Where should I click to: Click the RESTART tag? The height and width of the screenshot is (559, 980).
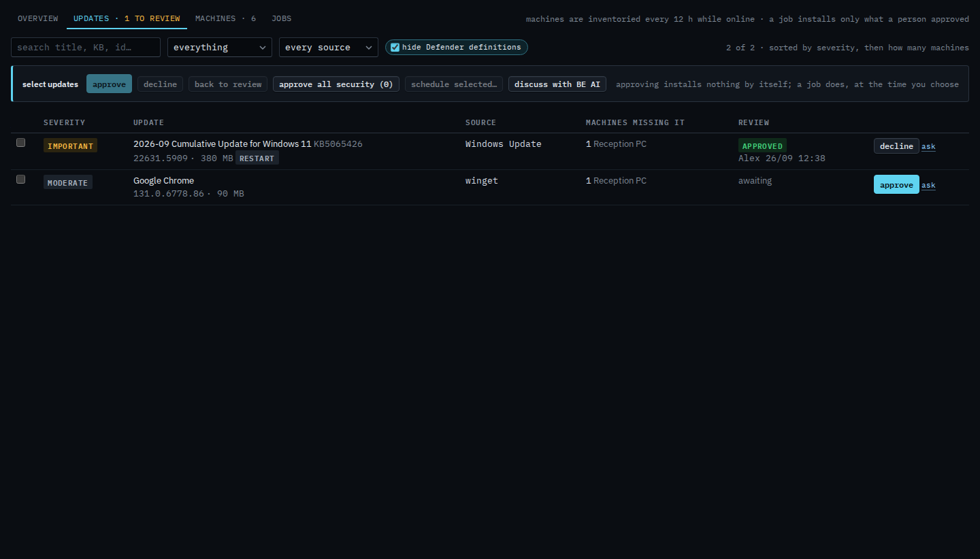(x=257, y=158)
